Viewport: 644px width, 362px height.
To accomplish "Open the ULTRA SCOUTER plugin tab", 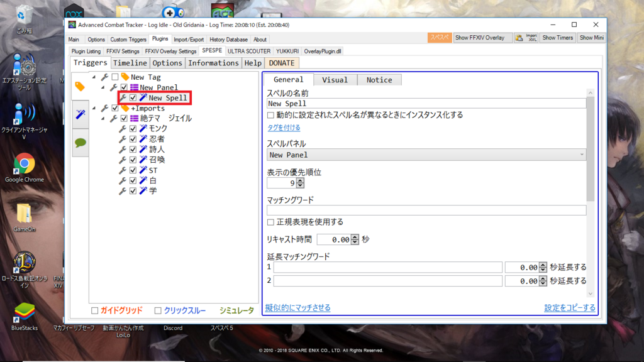I will 249,52.
